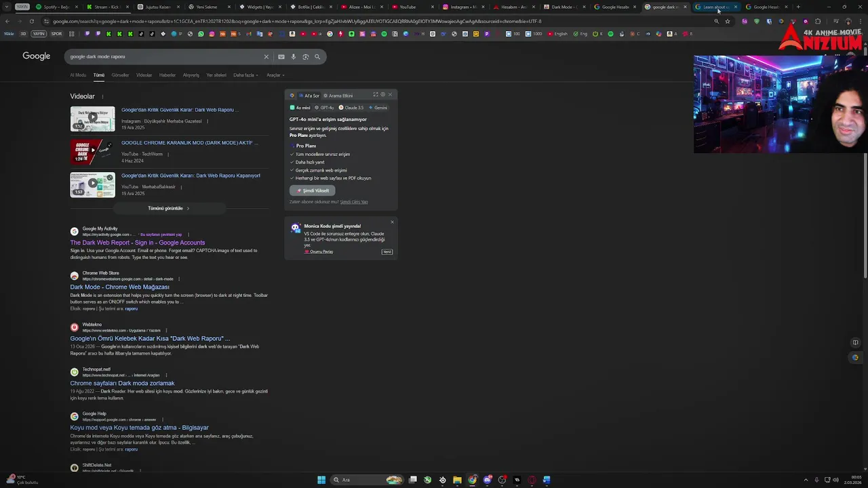Choose the GPT-4o model
The height and width of the screenshot is (488, 868).
coord(325,108)
